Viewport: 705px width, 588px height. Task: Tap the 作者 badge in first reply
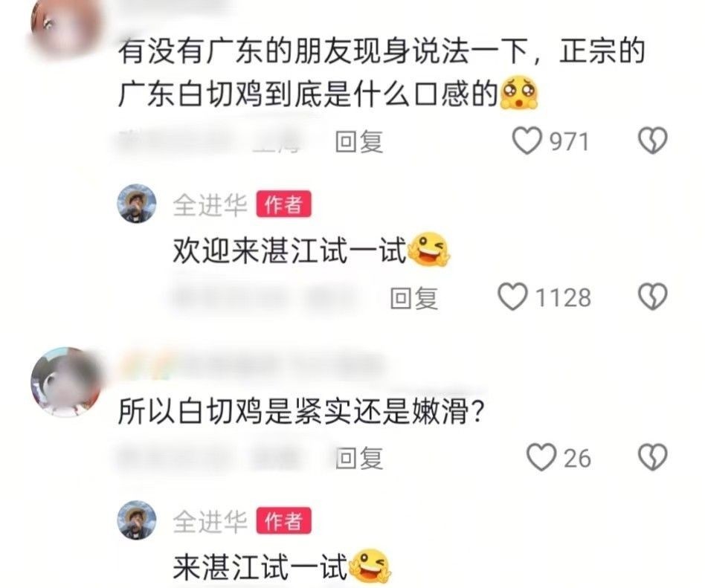click(x=283, y=204)
